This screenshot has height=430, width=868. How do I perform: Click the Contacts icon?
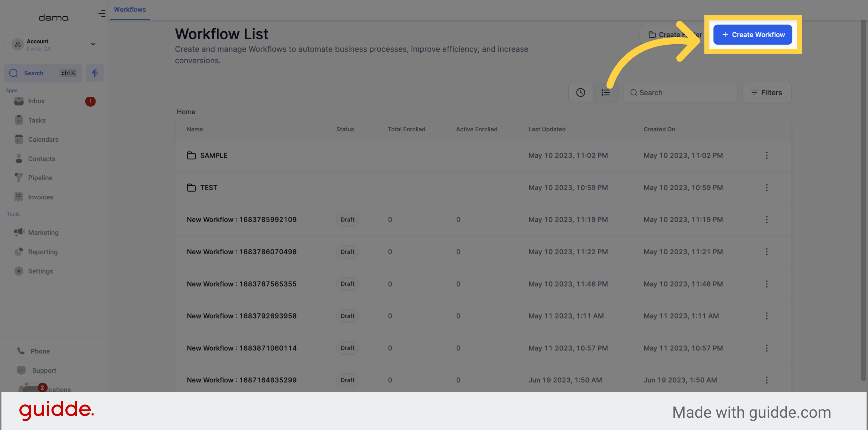click(19, 159)
